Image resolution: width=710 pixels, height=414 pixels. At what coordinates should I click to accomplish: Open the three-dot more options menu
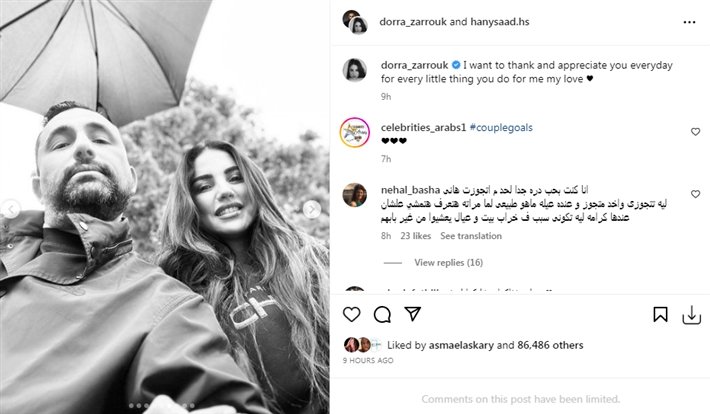(689, 22)
